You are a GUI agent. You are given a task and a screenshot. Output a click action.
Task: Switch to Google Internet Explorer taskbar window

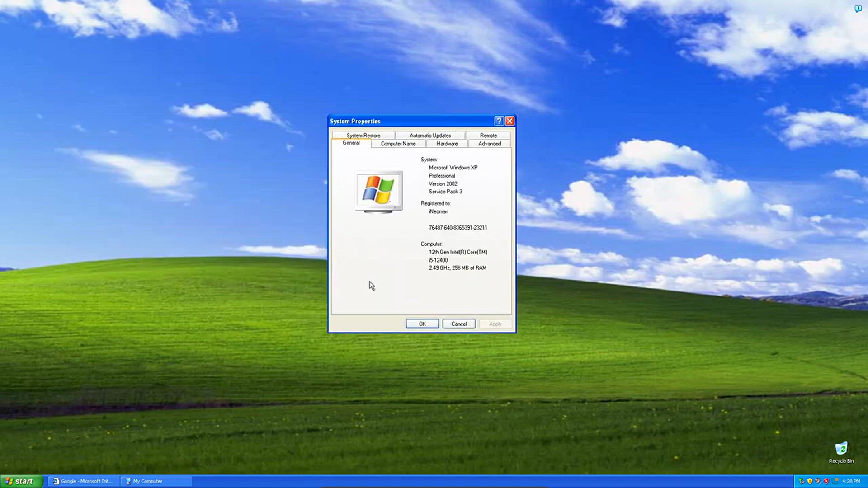[x=84, y=481]
